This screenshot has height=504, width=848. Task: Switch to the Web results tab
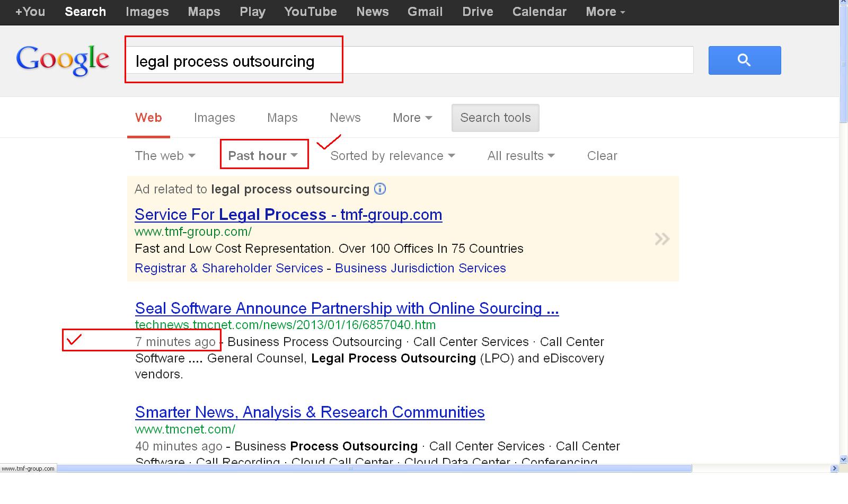coord(148,118)
